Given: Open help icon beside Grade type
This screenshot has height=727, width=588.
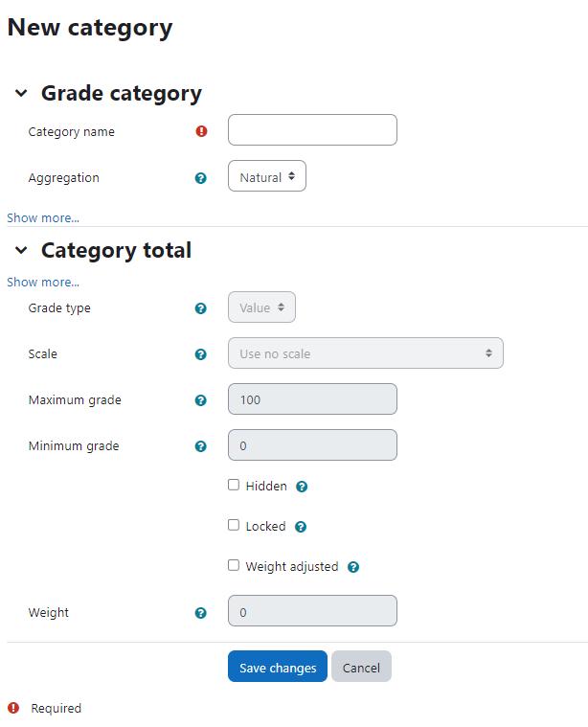Looking at the screenshot, I should pos(200,308).
